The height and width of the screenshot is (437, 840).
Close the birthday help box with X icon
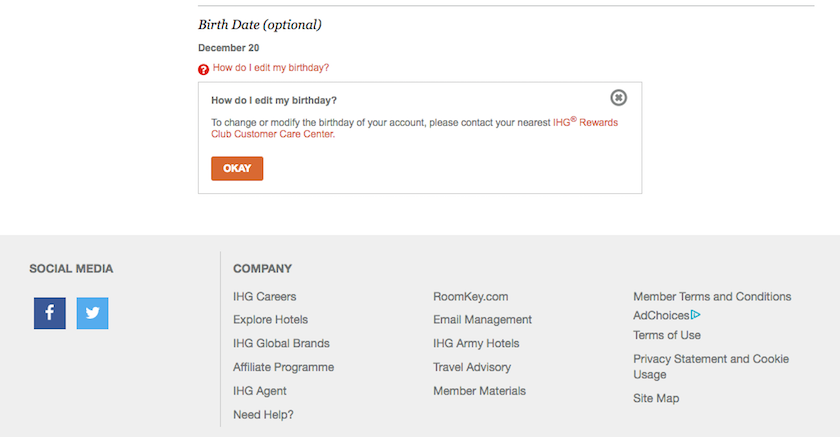click(618, 97)
